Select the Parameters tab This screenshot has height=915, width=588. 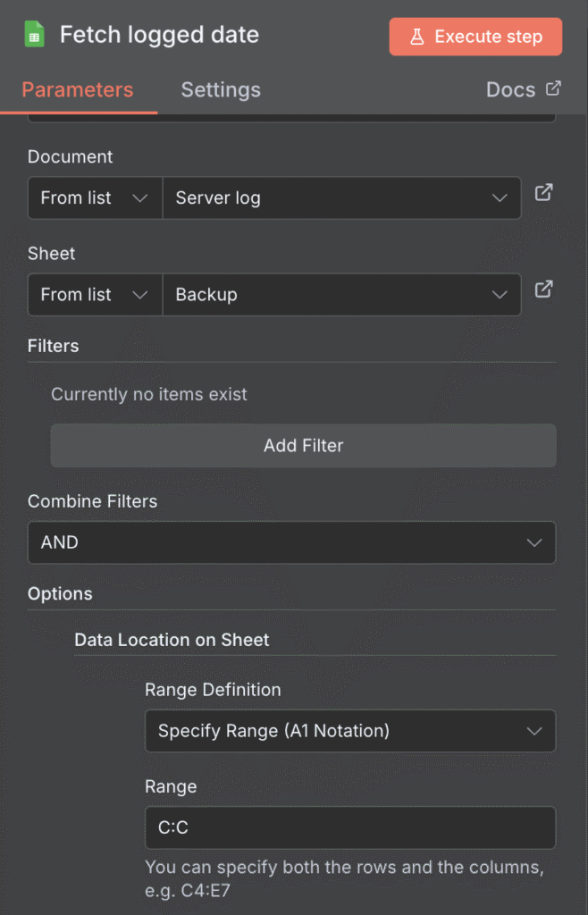point(78,89)
